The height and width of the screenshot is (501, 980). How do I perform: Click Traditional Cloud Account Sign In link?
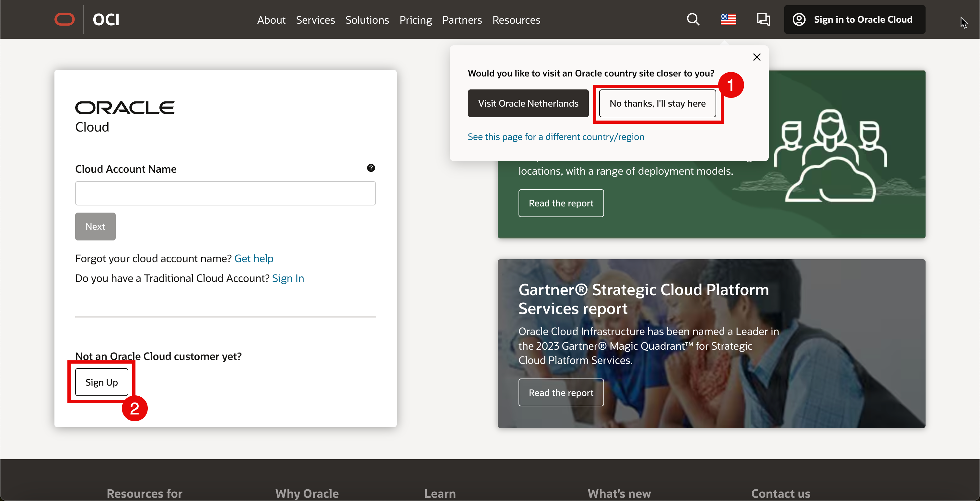coord(288,278)
